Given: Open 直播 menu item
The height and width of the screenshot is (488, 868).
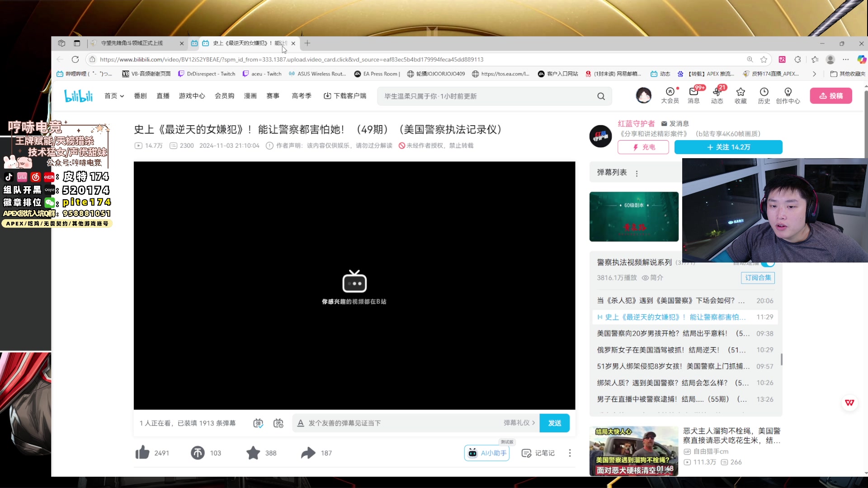Looking at the screenshot, I should pyautogui.click(x=163, y=96).
